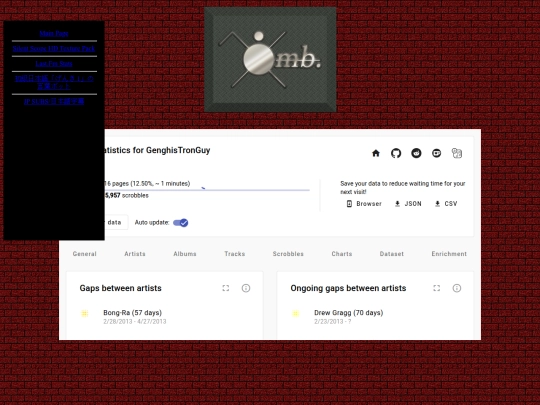Viewport: 540px width, 405px height.
Task: Open the Last.Fm Stats sidebar link
Action: pyautogui.click(x=54, y=64)
